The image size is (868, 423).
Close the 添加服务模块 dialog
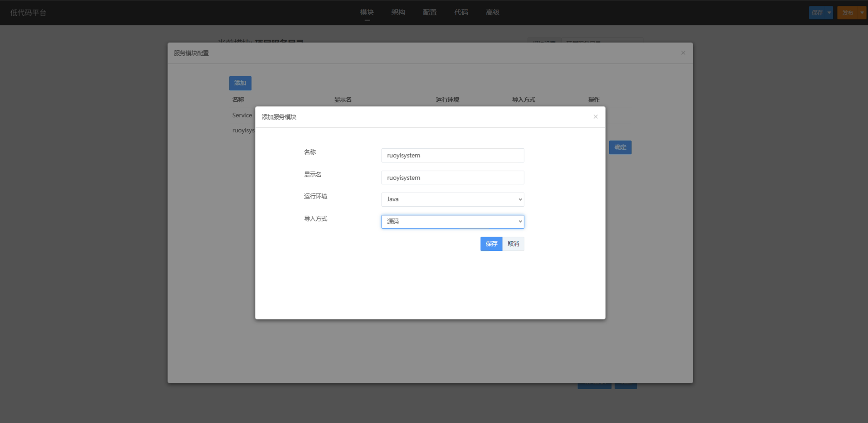click(595, 117)
